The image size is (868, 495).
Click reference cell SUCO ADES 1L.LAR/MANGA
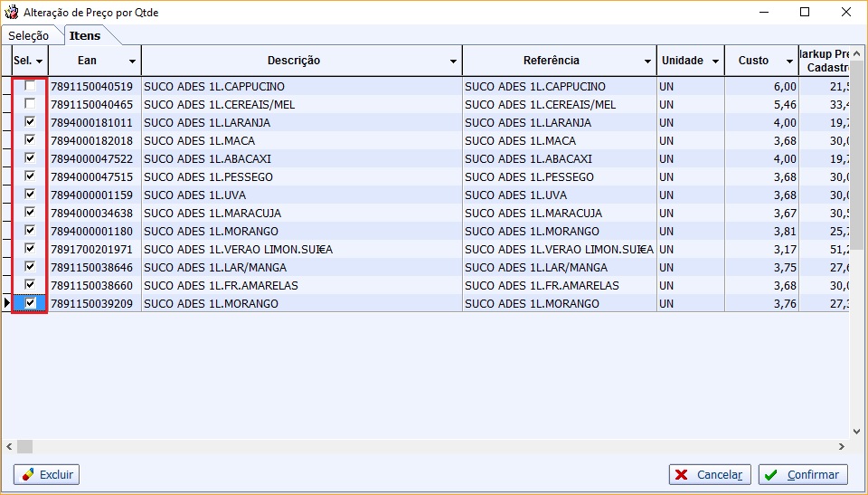tap(560, 267)
